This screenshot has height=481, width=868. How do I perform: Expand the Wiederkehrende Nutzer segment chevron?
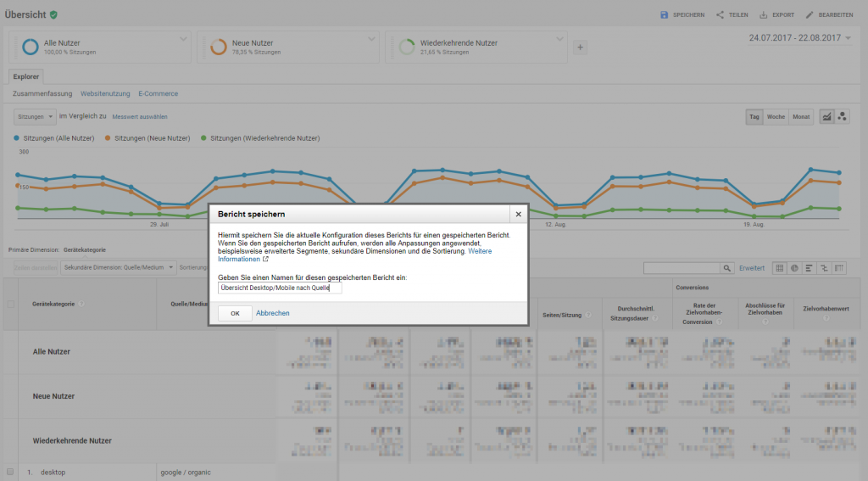(x=559, y=39)
